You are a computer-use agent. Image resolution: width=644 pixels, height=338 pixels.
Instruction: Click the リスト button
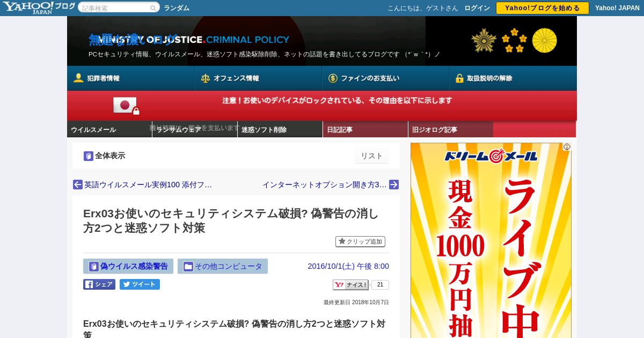tap(371, 156)
